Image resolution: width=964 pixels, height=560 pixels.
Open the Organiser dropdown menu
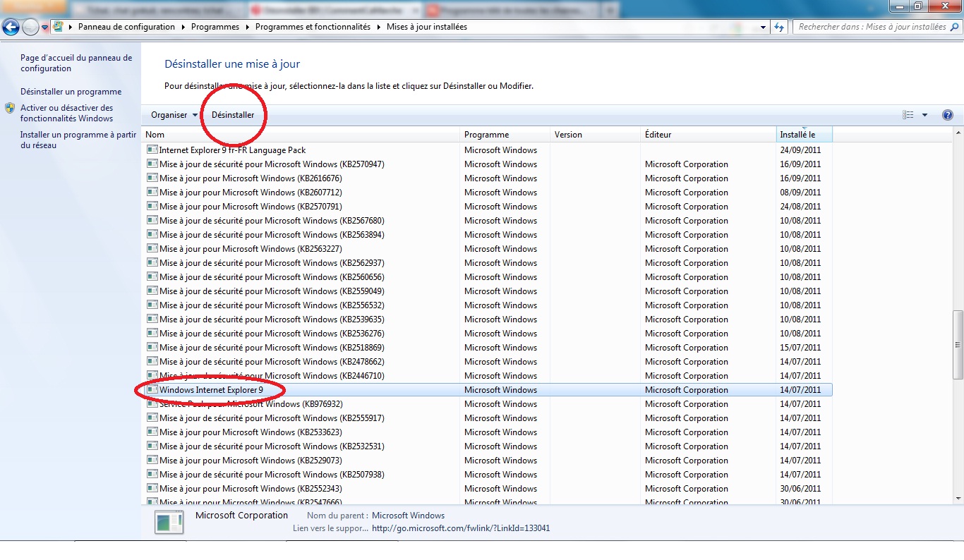click(x=174, y=115)
